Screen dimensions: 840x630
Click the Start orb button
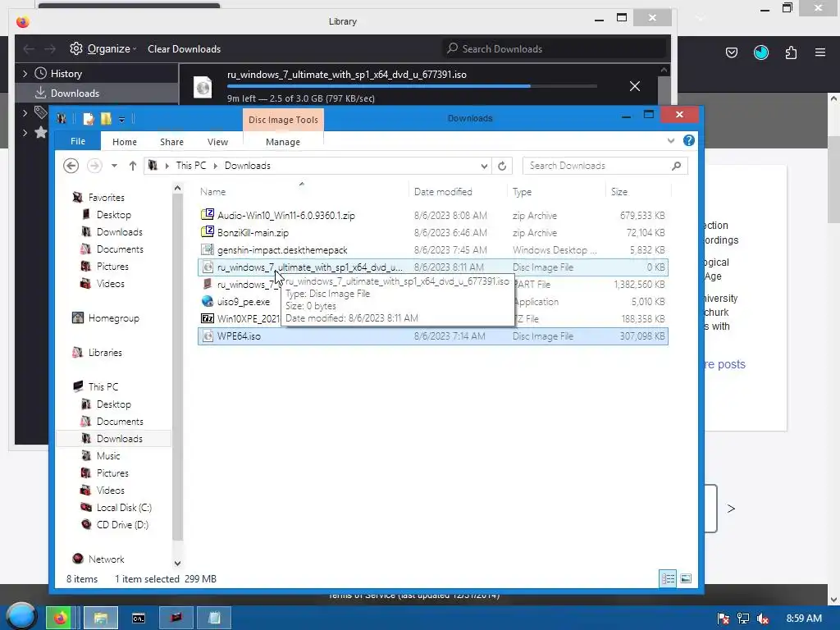pyautogui.click(x=21, y=616)
